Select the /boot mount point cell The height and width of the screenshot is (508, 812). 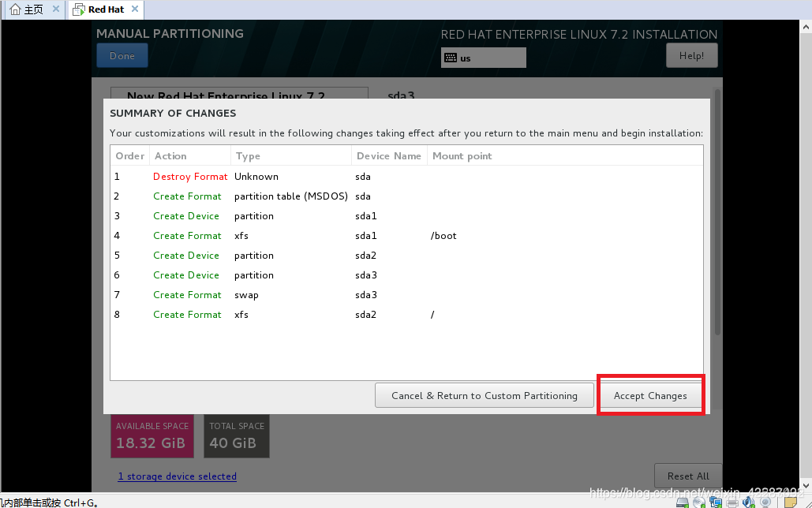point(443,236)
